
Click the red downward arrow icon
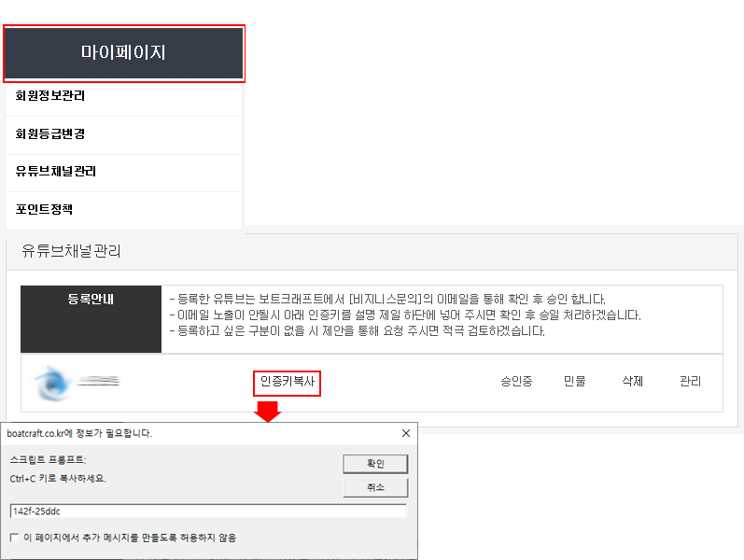coord(268,411)
